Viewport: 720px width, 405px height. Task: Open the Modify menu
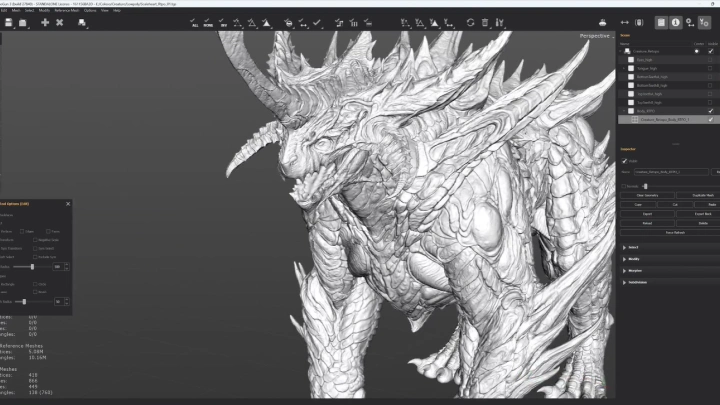click(x=44, y=10)
